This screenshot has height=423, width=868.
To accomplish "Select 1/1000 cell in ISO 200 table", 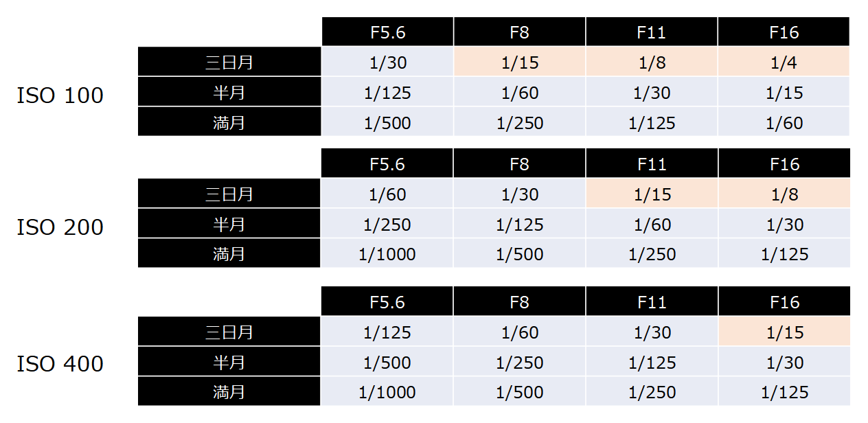I will click(387, 255).
